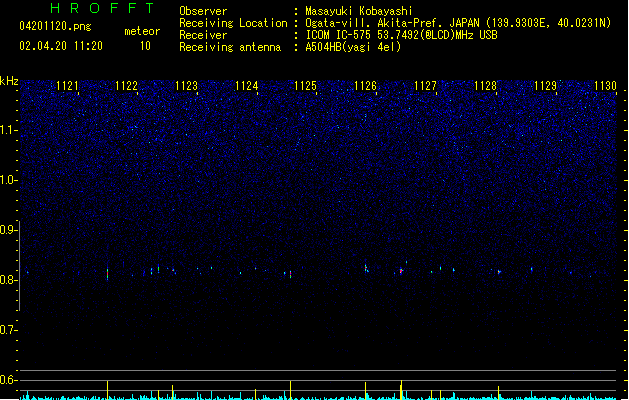This screenshot has height=400, width=629.
Task: Click the 1122 time axis marker
Action: 126,86
